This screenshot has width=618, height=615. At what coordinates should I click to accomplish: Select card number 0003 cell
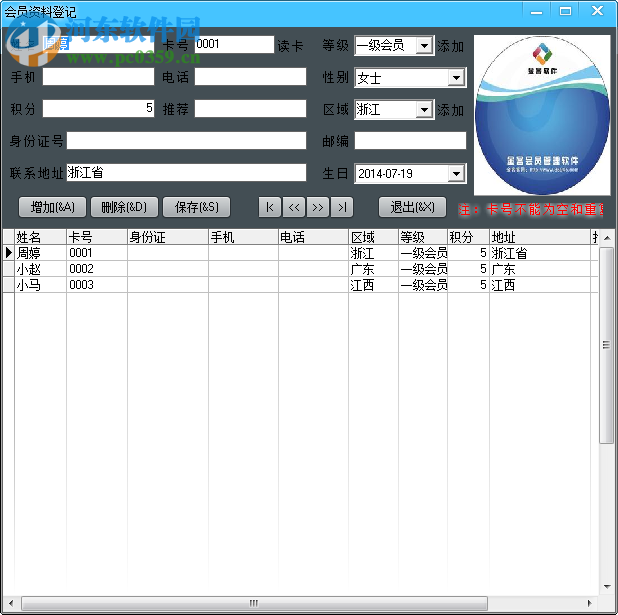click(97, 285)
